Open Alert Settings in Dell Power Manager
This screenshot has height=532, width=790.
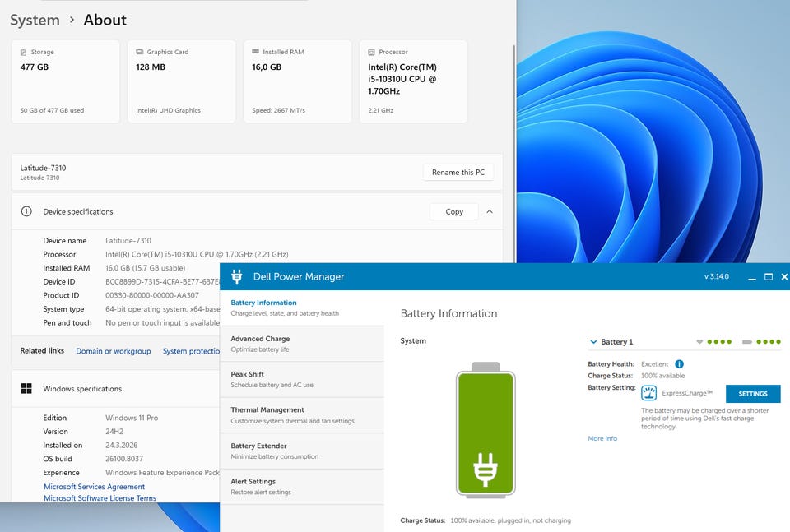click(x=302, y=487)
